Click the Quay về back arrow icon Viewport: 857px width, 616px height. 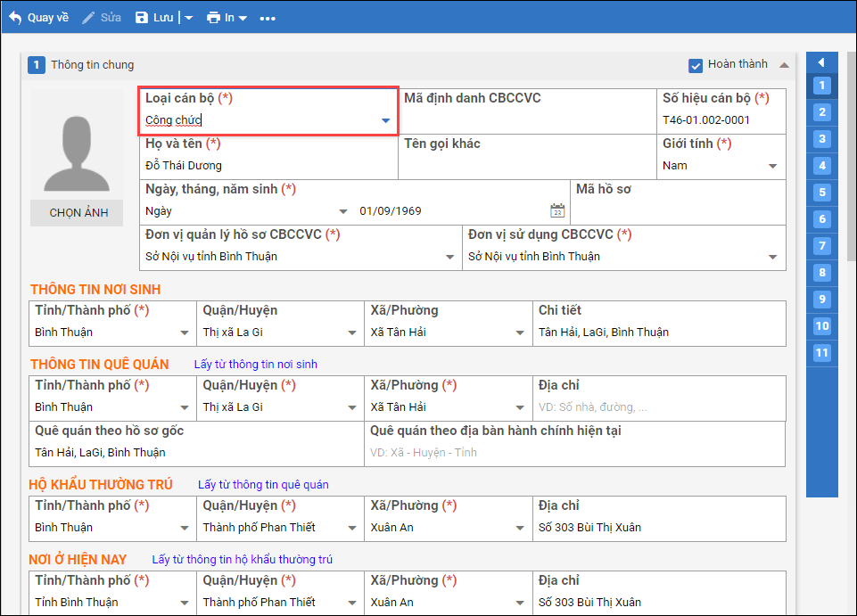click(14, 18)
